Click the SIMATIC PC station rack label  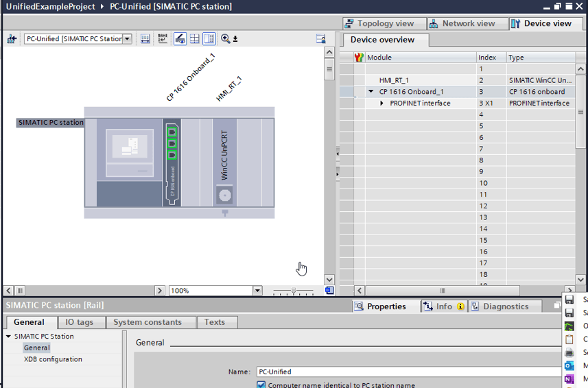50,123
